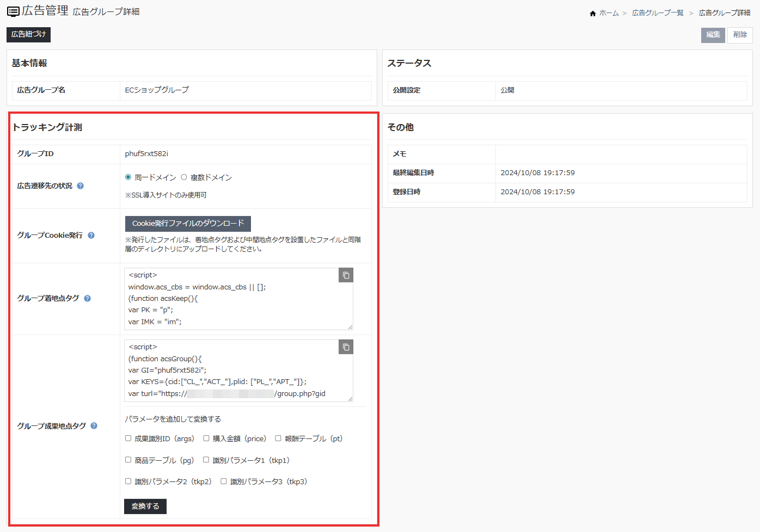The width and height of the screenshot is (760, 532).
Task: Open the 広告紐づけ button
Action: point(28,34)
